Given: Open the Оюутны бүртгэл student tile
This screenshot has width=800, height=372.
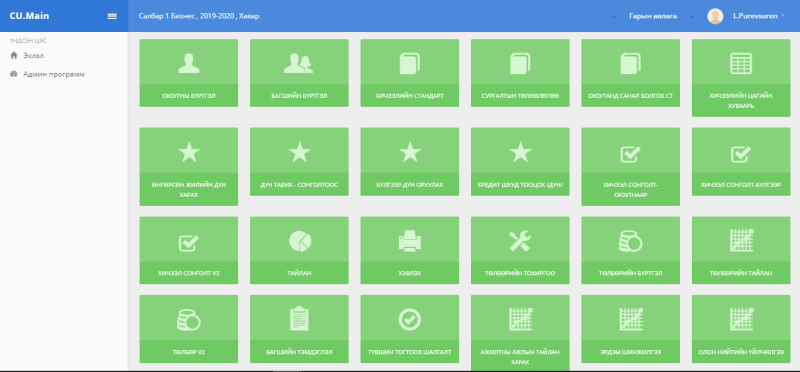Looking at the screenshot, I should point(189,73).
